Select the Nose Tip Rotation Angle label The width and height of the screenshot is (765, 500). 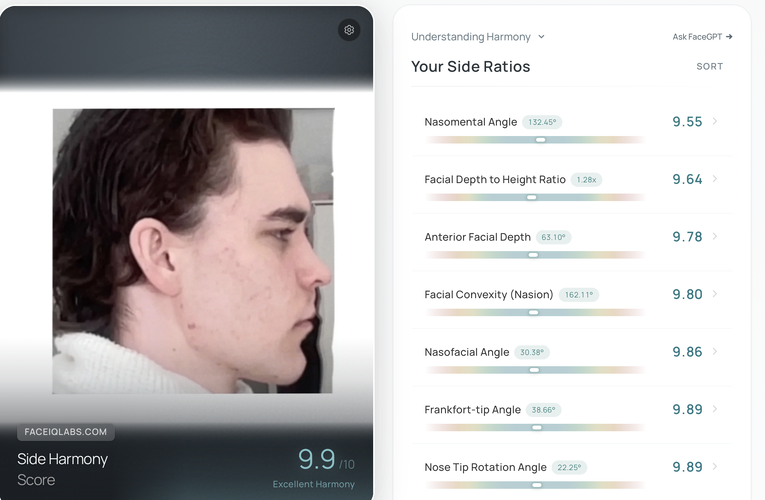click(x=485, y=467)
